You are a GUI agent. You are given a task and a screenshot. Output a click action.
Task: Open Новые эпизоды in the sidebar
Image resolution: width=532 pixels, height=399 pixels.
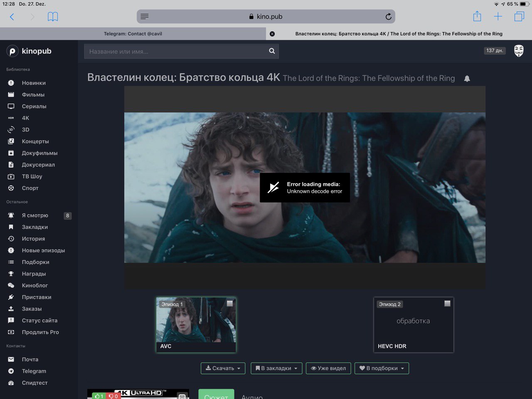click(x=43, y=250)
